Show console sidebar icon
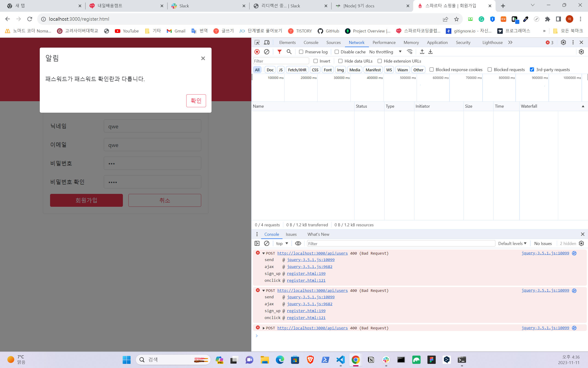Screen dimensions: 588x368 pyautogui.click(x=257, y=243)
